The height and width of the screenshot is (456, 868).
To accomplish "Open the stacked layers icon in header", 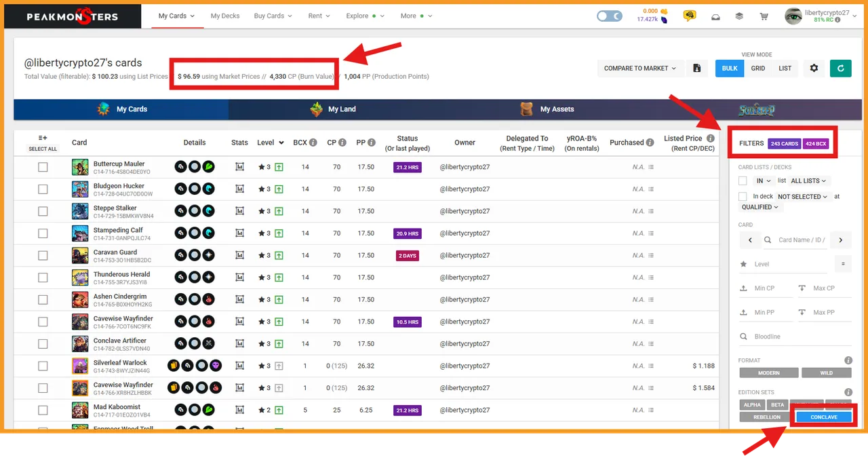I will [x=739, y=16].
